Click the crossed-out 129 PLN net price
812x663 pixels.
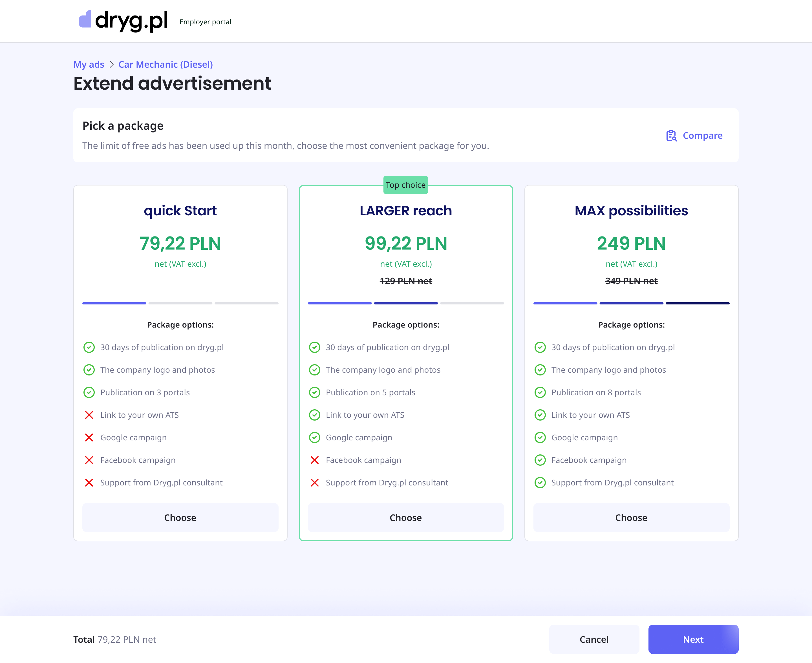406,281
